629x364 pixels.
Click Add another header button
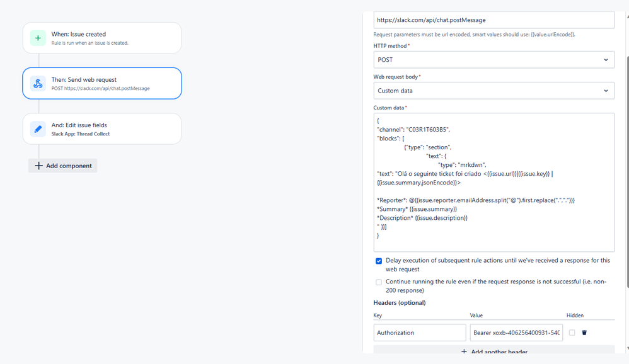coord(494,352)
